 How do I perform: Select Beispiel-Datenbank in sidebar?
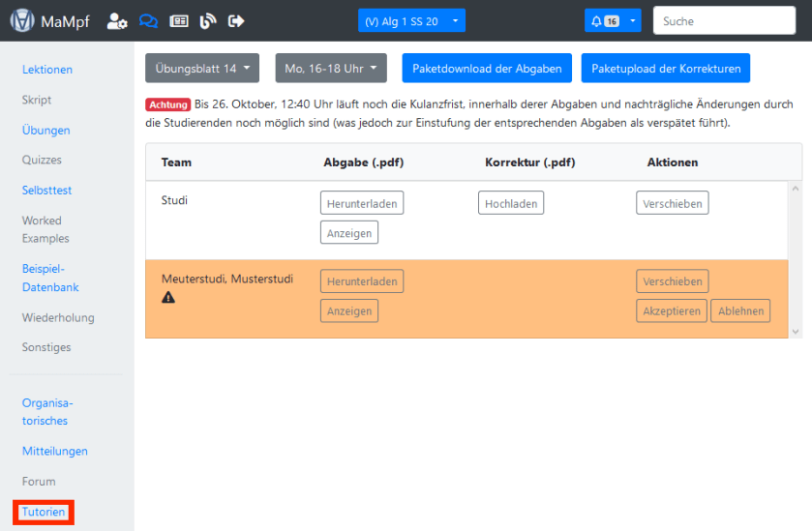[50, 278]
